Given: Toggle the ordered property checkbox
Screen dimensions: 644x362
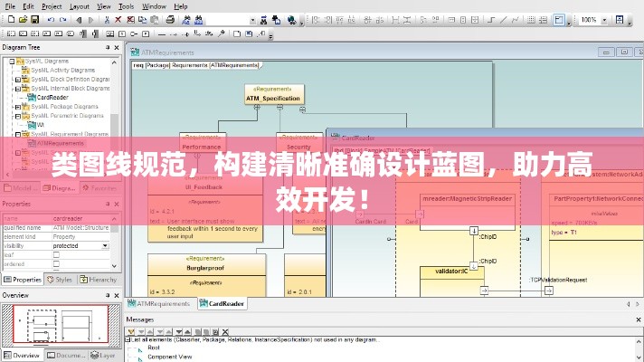Looking at the screenshot, I should click(x=56, y=264).
